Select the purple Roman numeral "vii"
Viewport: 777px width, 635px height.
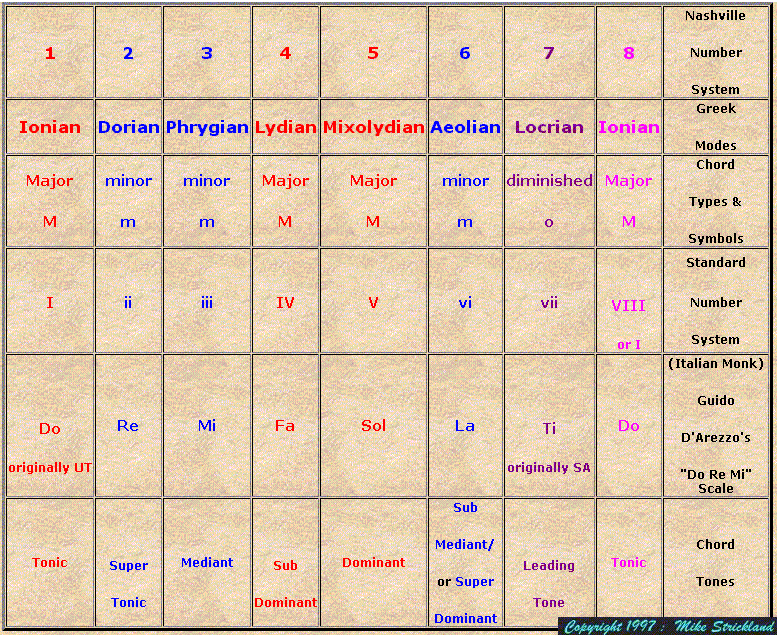pos(549,302)
